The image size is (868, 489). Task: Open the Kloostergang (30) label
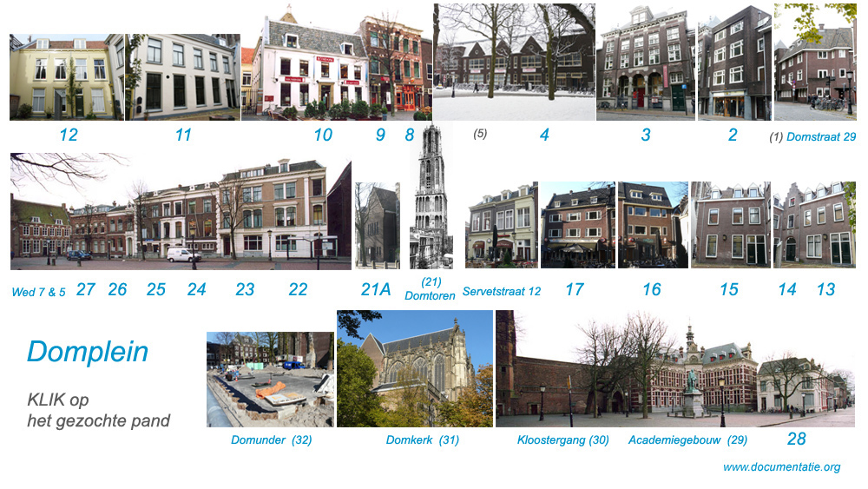tap(562, 440)
